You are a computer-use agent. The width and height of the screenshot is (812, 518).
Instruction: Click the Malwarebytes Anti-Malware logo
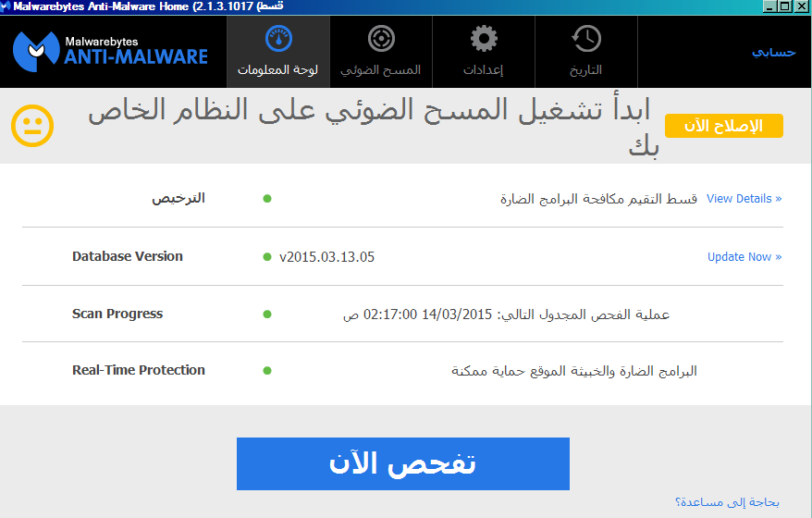(x=111, y=51)
